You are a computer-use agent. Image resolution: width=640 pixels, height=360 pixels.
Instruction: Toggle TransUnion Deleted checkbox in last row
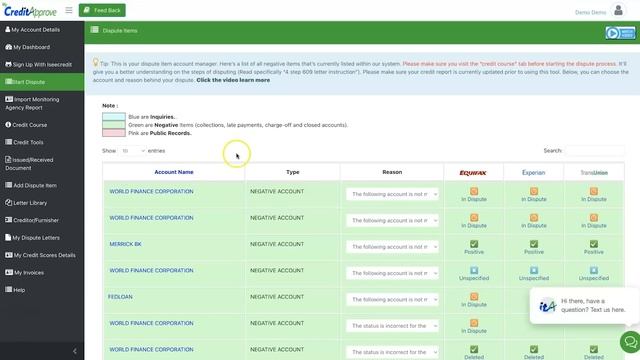coord(594,349)
